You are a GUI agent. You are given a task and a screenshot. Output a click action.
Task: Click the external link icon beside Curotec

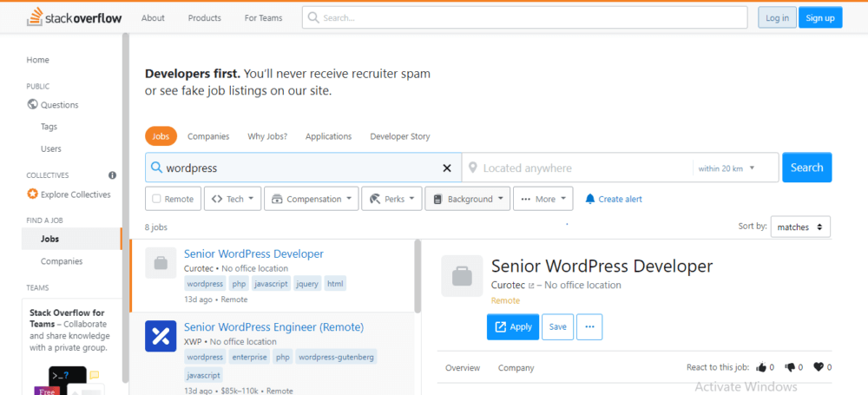click(531, 286)
